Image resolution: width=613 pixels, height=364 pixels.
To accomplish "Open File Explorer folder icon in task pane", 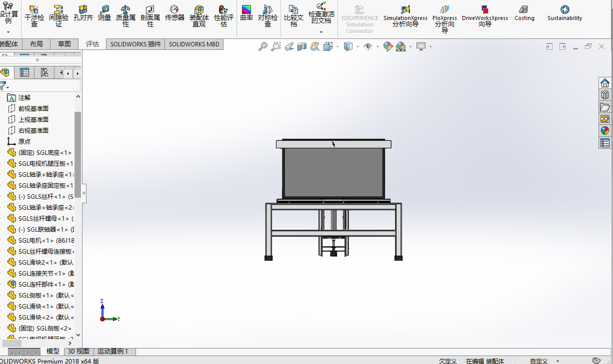I will (605, 107).
